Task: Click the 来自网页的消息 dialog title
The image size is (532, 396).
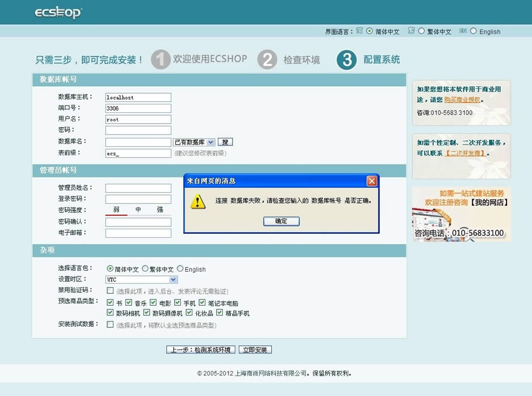Action: click(x=211, y=181)
